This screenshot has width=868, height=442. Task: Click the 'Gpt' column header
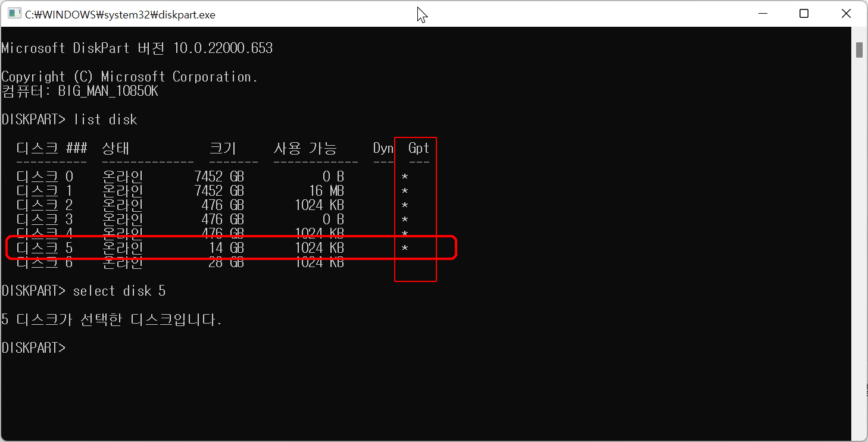pyautogui.click(x=419, y=148)
